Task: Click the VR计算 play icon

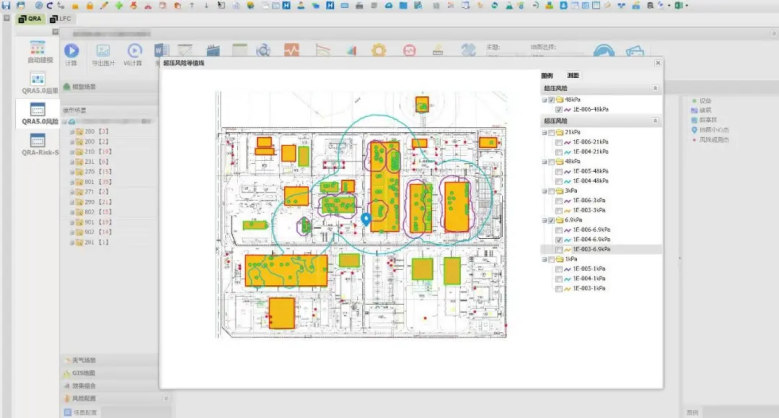Action: click(134, 50)
